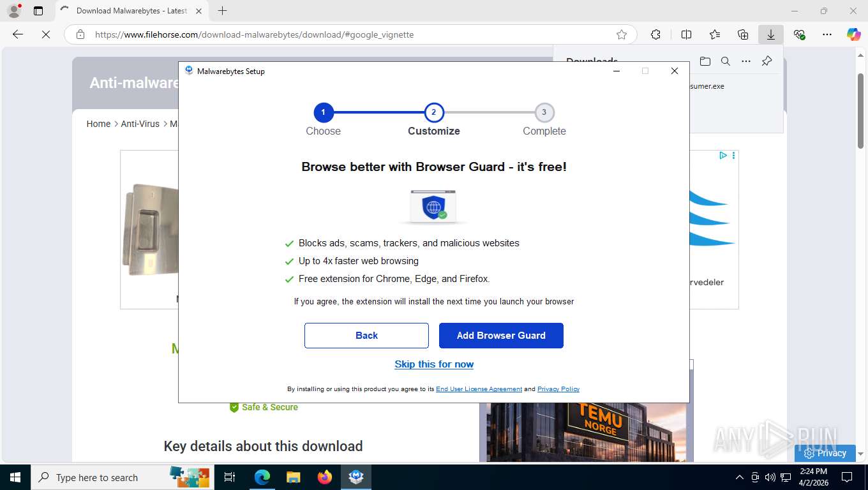Open Privacy Policy link in setup
The width and height of the screenshot is (868, 490).
(x=558, y=389)
